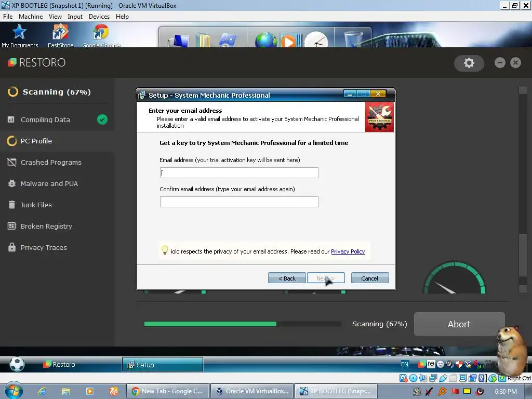Screen dimensions: 532x399
Task: Select PC Profile in Restoro sidebar
Action: [x=57, y=141]
